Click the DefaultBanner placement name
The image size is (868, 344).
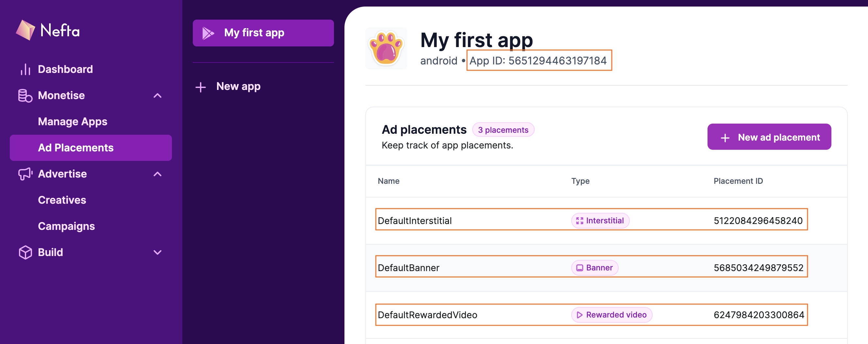coord(409,268)
